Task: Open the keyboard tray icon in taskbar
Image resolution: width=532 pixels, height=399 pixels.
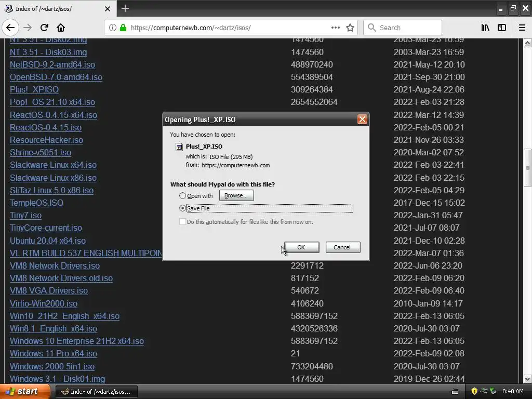Action: [x=455, y=392]
